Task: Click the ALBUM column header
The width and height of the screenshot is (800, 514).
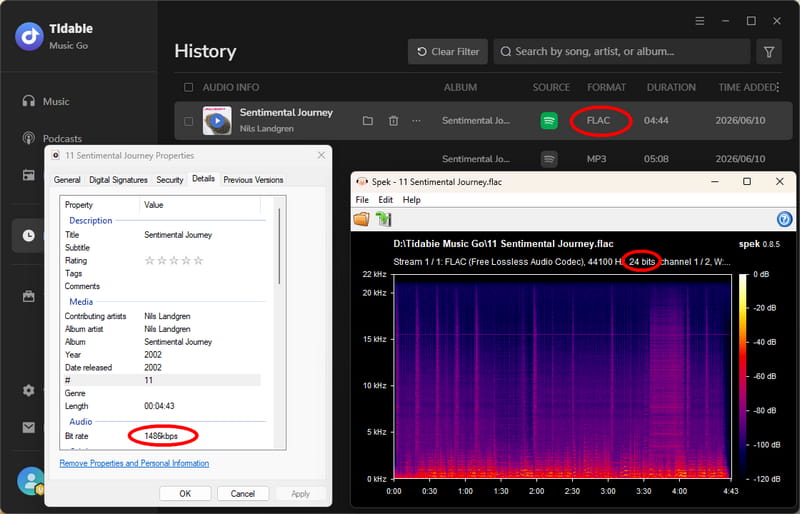Action: tap(460, 87)
